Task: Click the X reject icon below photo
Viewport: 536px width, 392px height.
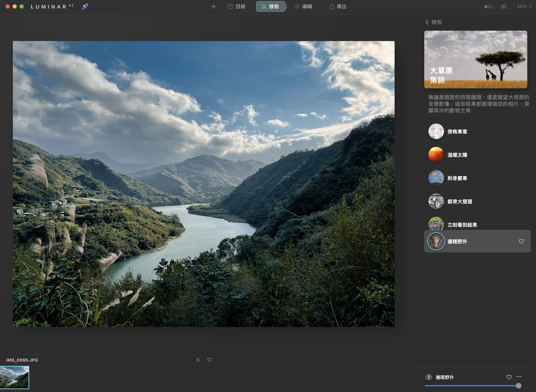Action: (x=198, y=360)
